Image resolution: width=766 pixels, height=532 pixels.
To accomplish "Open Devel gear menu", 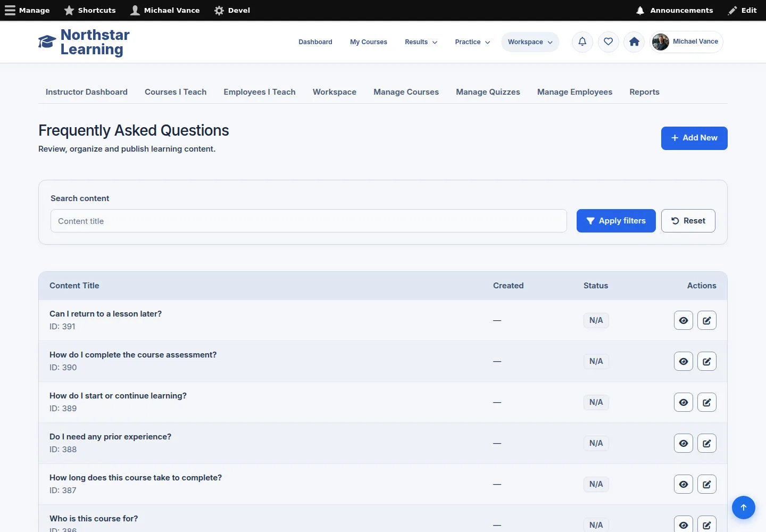I will point(232,10).
